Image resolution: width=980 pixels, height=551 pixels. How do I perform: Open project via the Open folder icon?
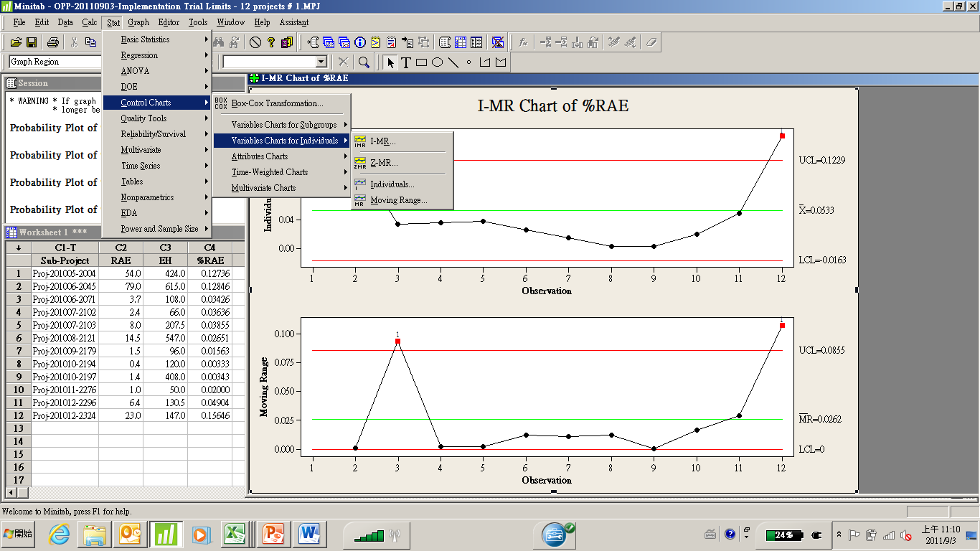[16, 42]
